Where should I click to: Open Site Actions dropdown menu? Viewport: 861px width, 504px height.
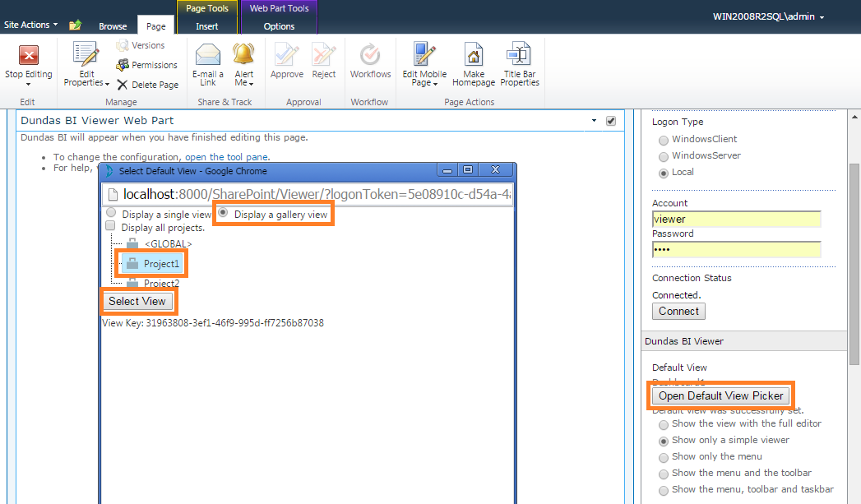[x=30, y=25]
